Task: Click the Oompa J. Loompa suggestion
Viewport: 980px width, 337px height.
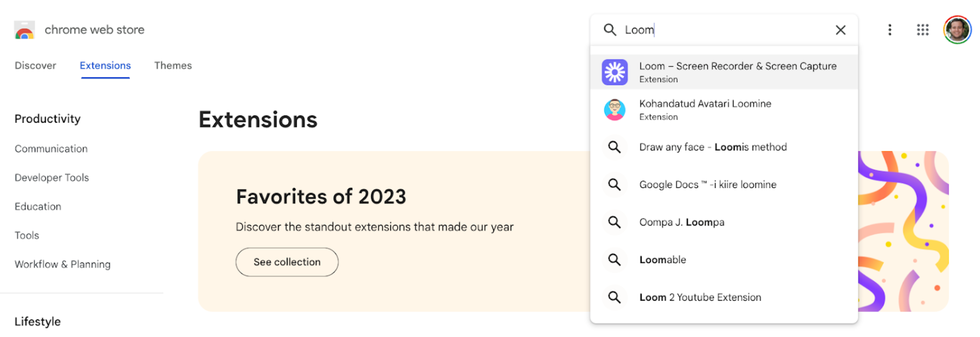Action: pyautogui.click(x=682, y=222)
